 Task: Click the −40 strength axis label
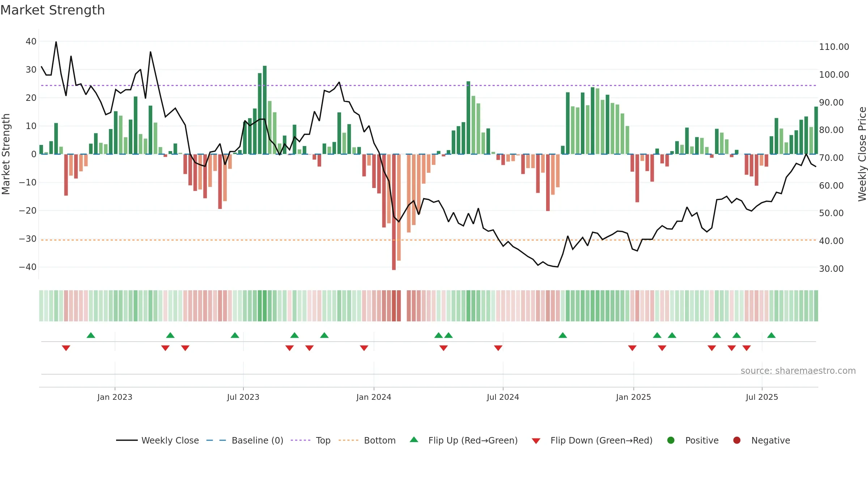[28, 267]
